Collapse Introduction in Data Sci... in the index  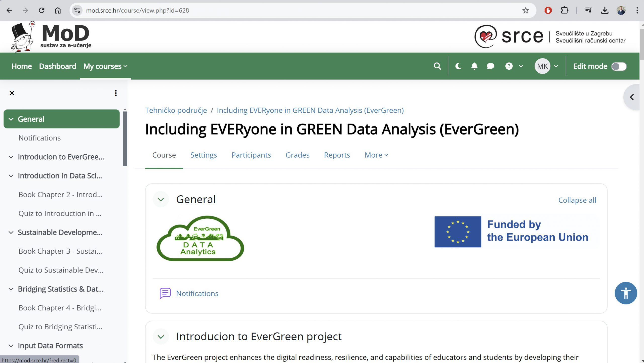(x=11, y=176)
